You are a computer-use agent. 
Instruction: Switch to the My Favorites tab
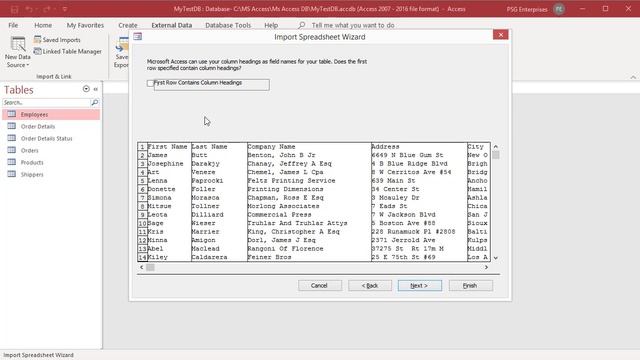(85, 25)
